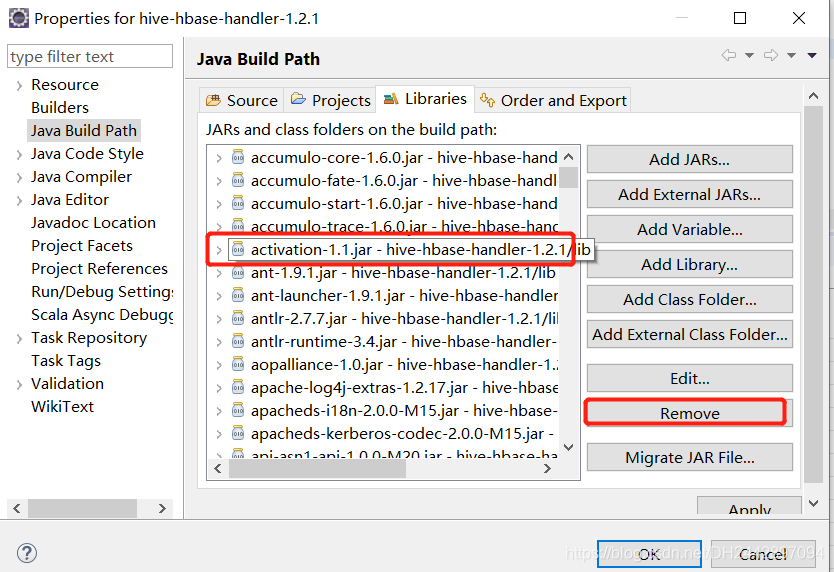
Task: Click the jar list scroll-down arrow
Action: coord(569,447)
